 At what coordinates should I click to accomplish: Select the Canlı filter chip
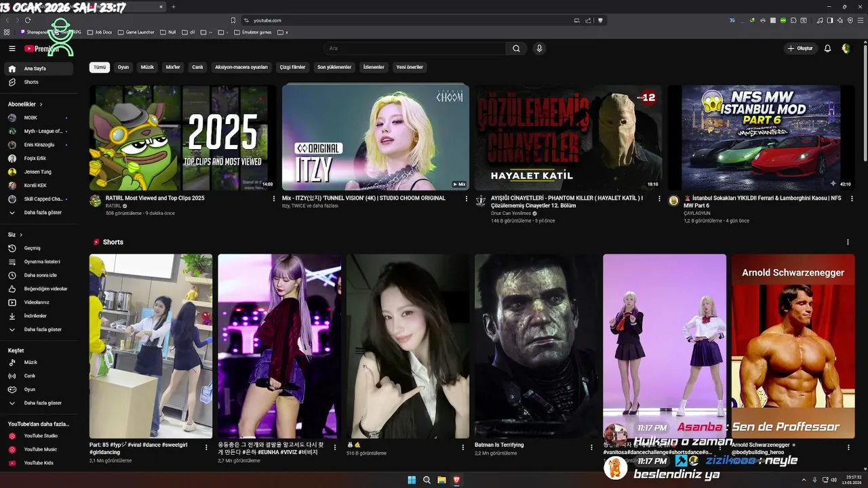197,67
